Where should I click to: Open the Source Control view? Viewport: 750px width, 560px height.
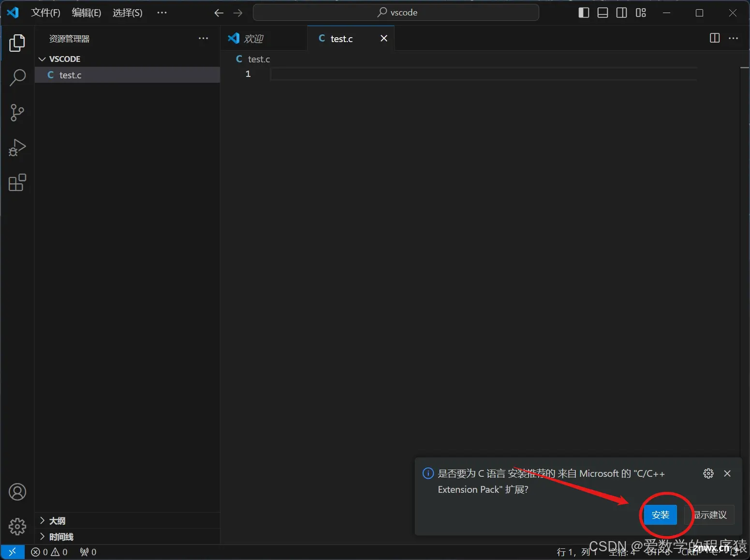point(17,113)
